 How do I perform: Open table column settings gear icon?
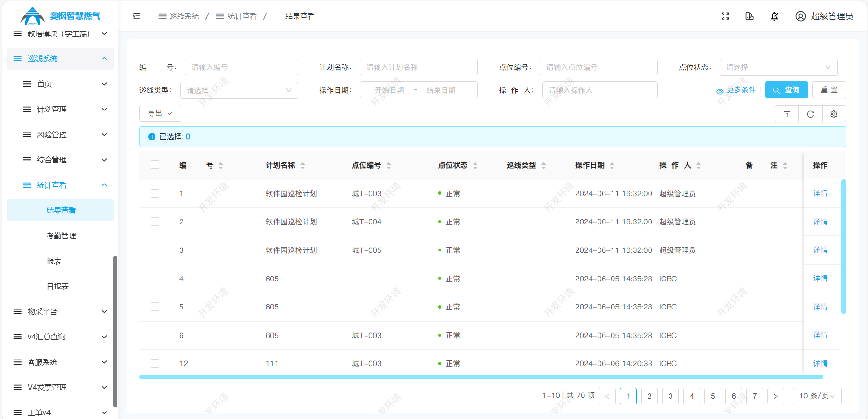[x=834, y=114]
